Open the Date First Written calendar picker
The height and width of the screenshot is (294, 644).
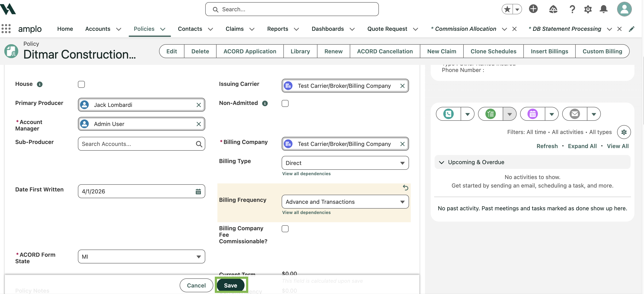tap(198, 191)
